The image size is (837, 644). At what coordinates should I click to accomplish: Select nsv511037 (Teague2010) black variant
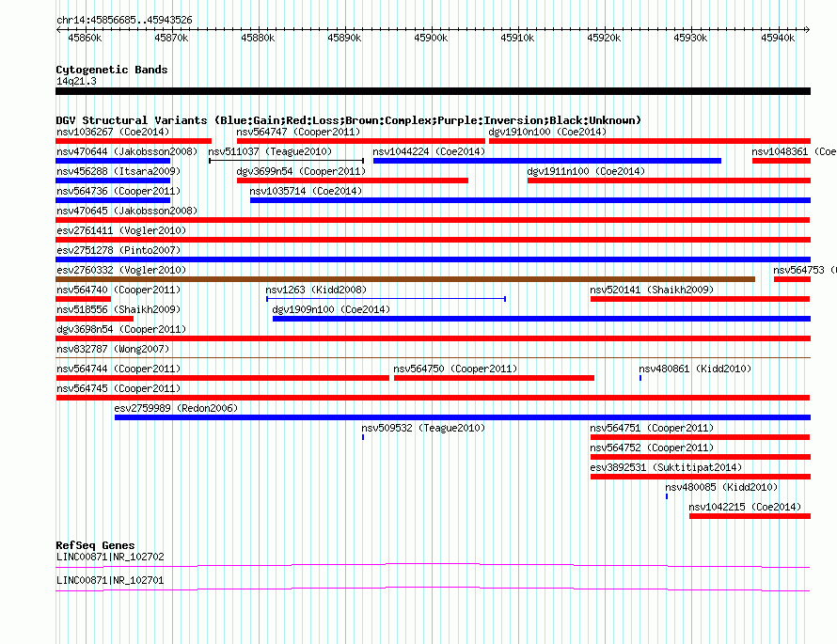tap(287, 161)
